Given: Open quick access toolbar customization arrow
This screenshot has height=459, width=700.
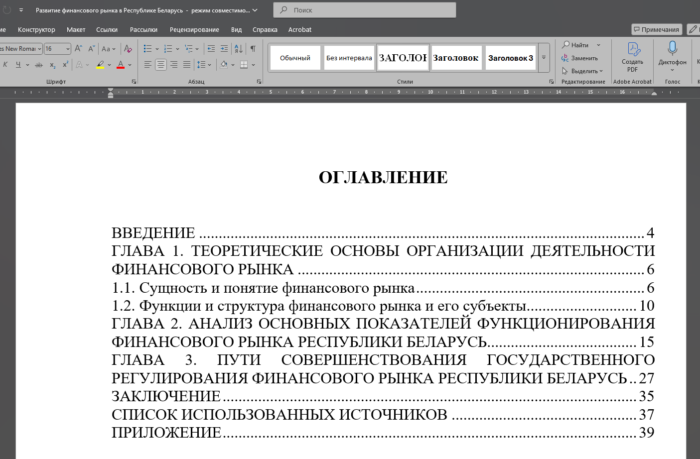Looking at the screenshot, I should pyautogui.click(x=21, y=10).
